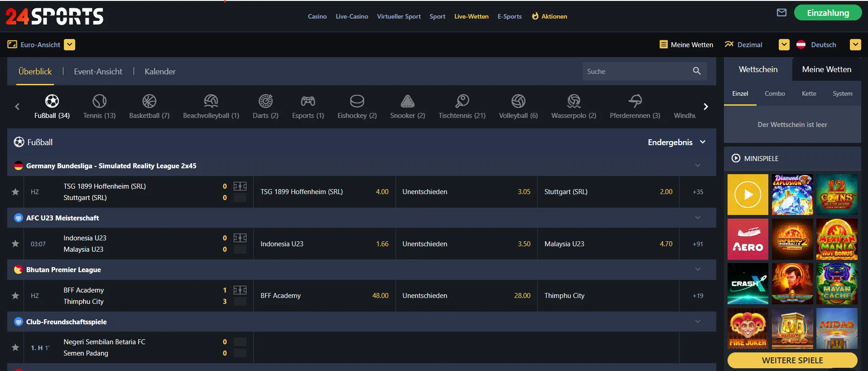Screen dimensions: 868x371
Task: Expand +91 more markets for Indonesia U23 match
Action: pyautogui.click(x=698, y=244)
